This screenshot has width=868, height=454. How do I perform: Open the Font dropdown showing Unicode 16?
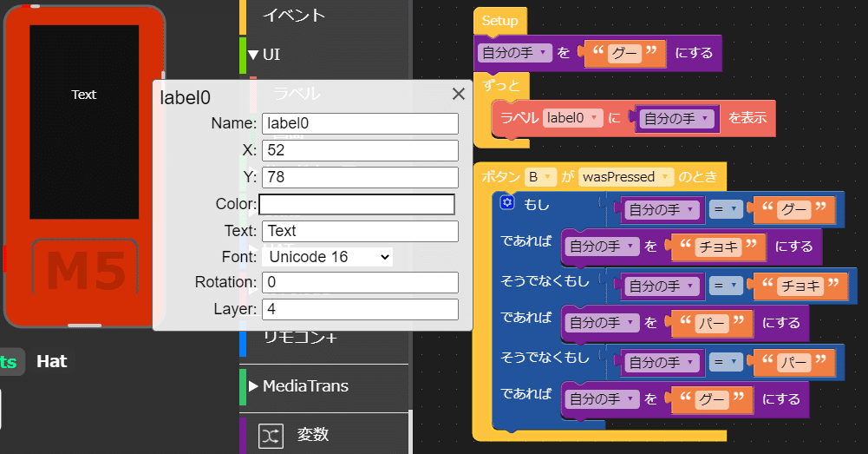(328, 257)
